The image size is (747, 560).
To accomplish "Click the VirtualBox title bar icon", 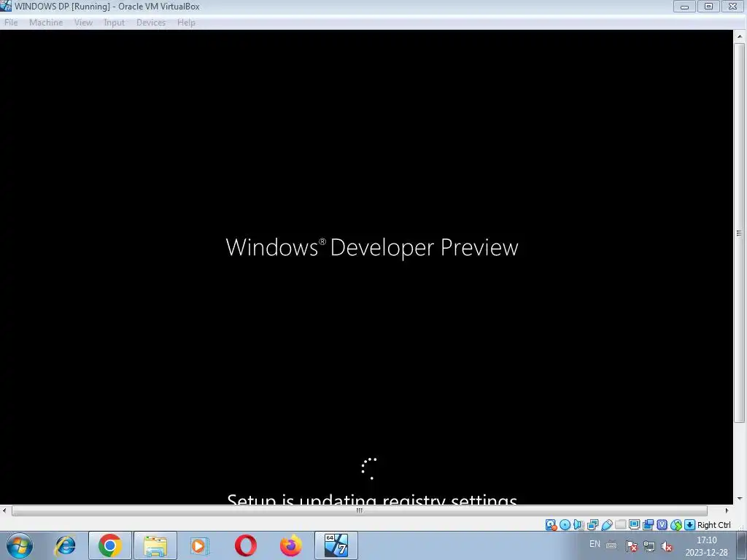I will [6, 6].
